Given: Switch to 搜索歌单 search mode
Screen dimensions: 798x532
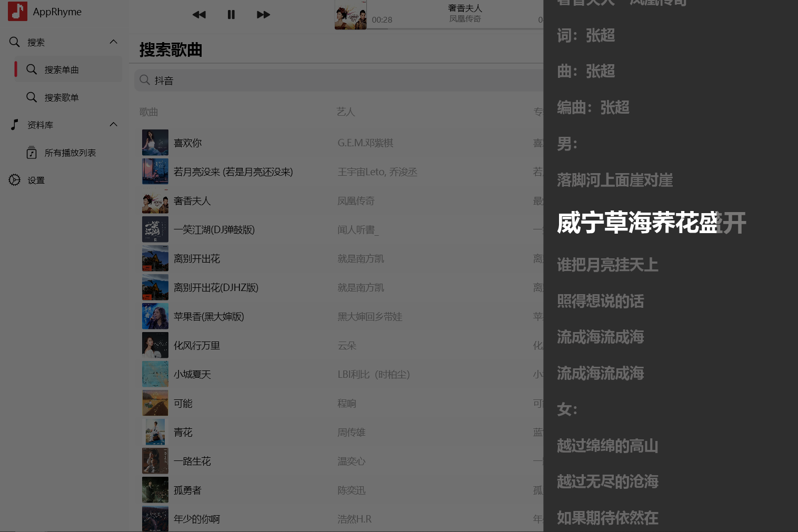Looking at the screenshot, I should click(62, 97).
